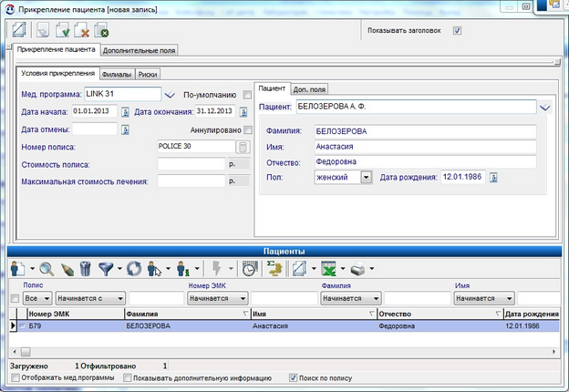Select the Прикрепление пациента tab

tap(57, 49)
